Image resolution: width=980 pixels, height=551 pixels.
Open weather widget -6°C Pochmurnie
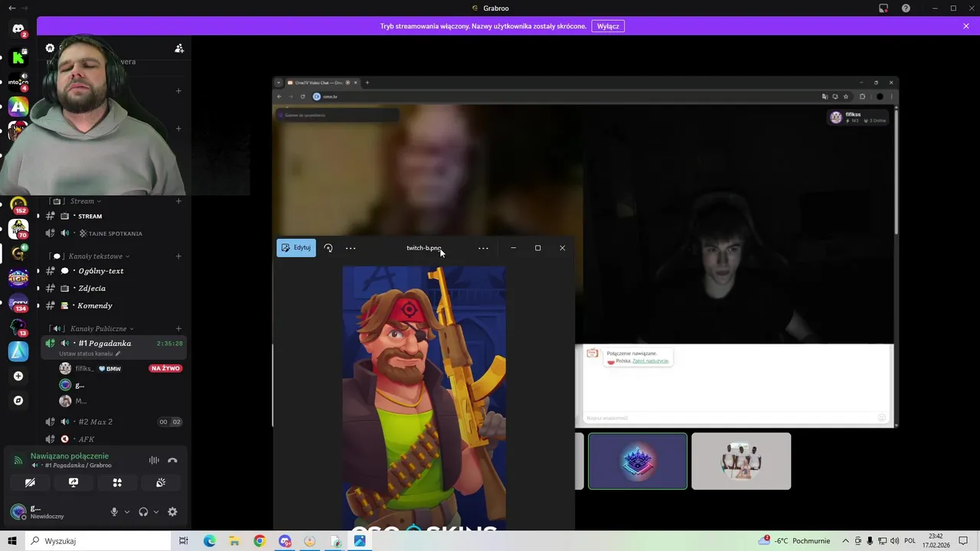795,541
